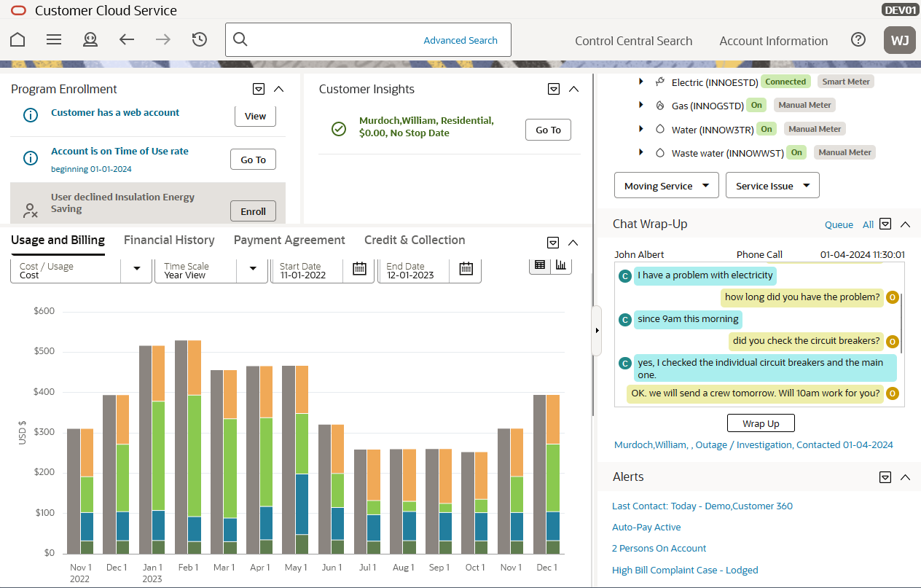Viewport: 921px width, 588px height.
Task: Switch to bar chart view icon
Action: (x=560, y=265)
